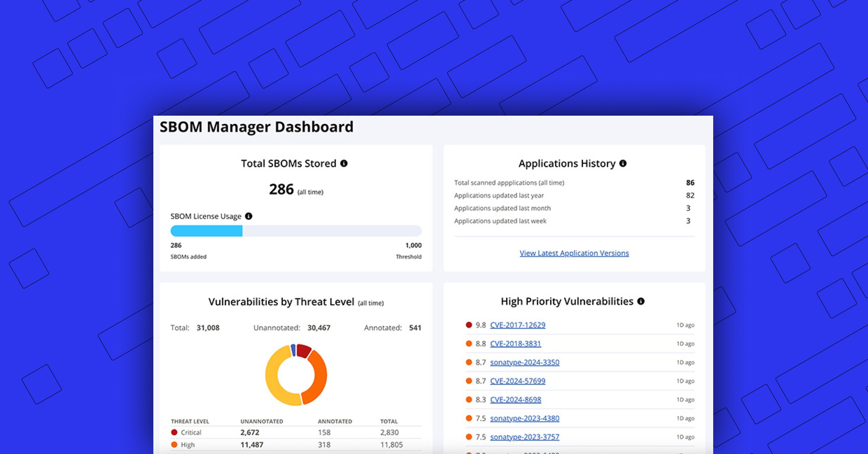Click info icon beside Total SBOMs Stored
Screen dimensions: 868x454
[344, 163]
